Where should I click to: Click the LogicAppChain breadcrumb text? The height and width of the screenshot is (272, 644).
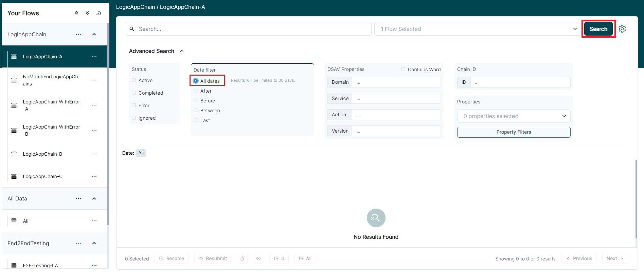[136, 7]
